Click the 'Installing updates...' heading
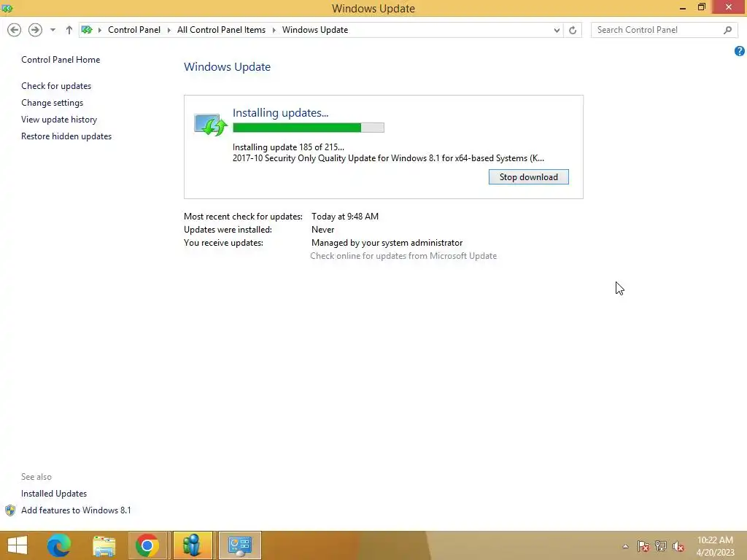Viewport: 747px width, 560px height. click(280, 113)
